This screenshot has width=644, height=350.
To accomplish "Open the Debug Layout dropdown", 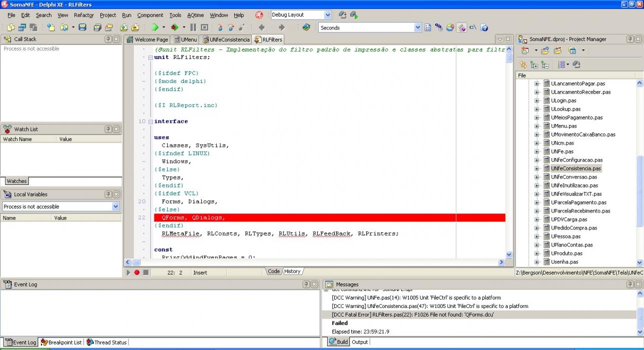I will (x=328, y=15).
